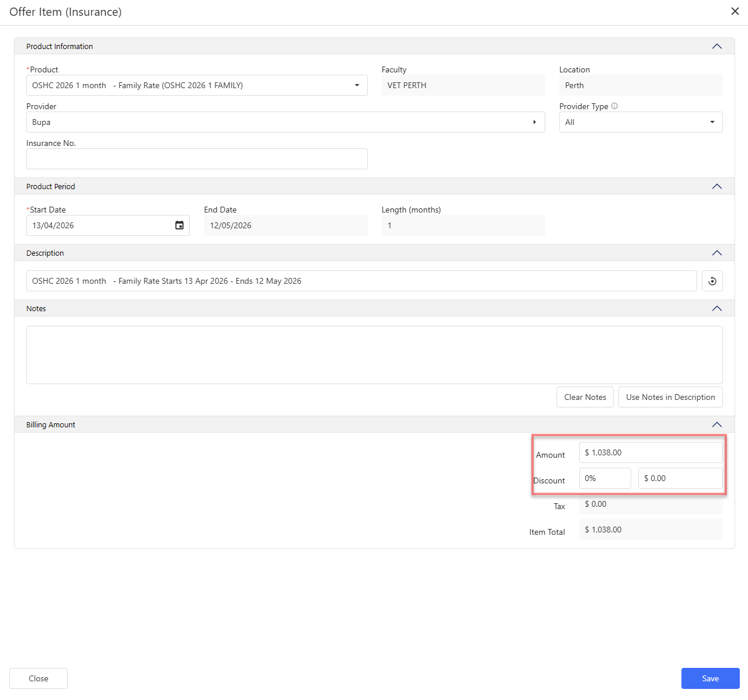Click Use Notes in Description button

point(670,397)
